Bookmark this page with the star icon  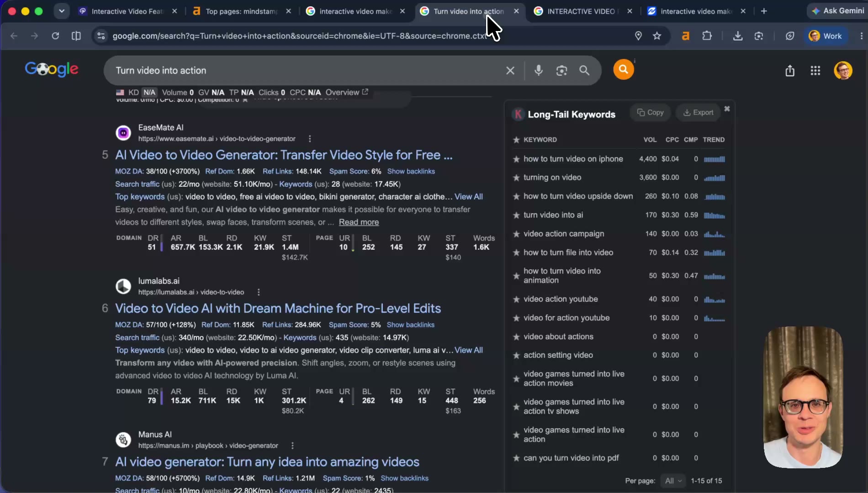(x=657, y=36)
